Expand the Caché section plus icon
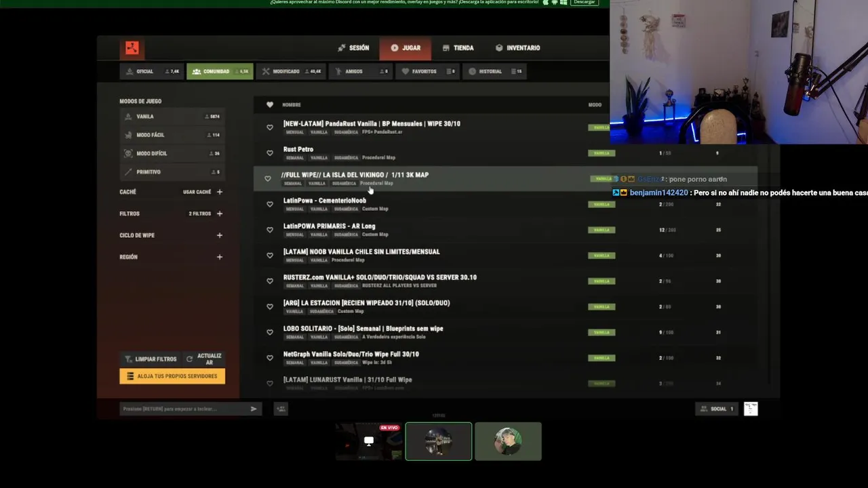This screenshot has width=868, height=488. click(219, 192)
